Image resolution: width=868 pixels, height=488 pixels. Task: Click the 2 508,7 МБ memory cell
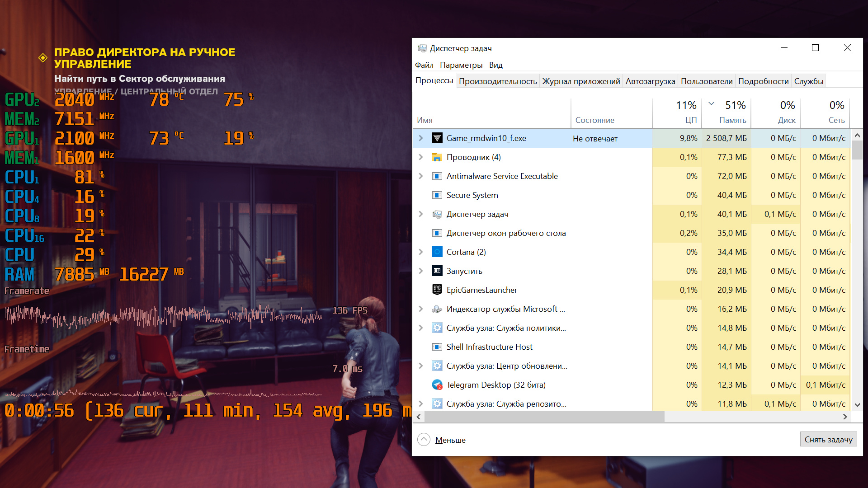(726, 138)
